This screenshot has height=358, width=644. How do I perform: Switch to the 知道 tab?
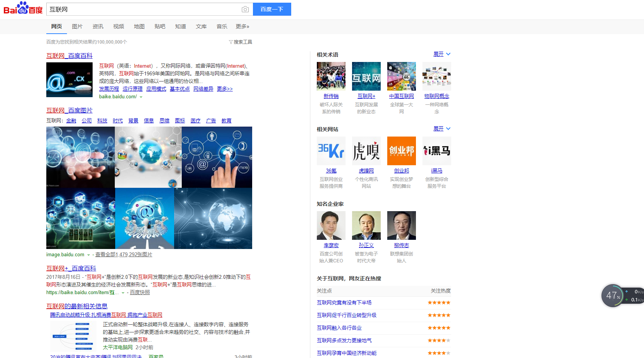[x=181, y=26]
